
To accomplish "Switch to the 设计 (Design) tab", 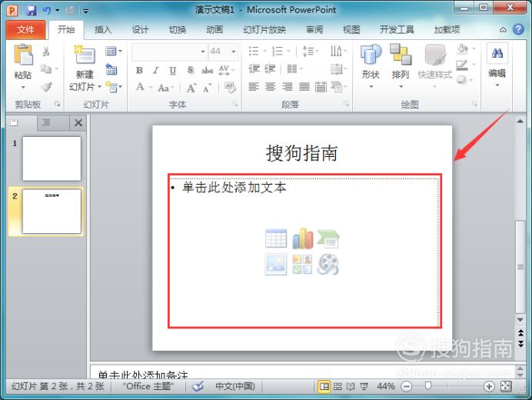I will click(x=140, y=30).
